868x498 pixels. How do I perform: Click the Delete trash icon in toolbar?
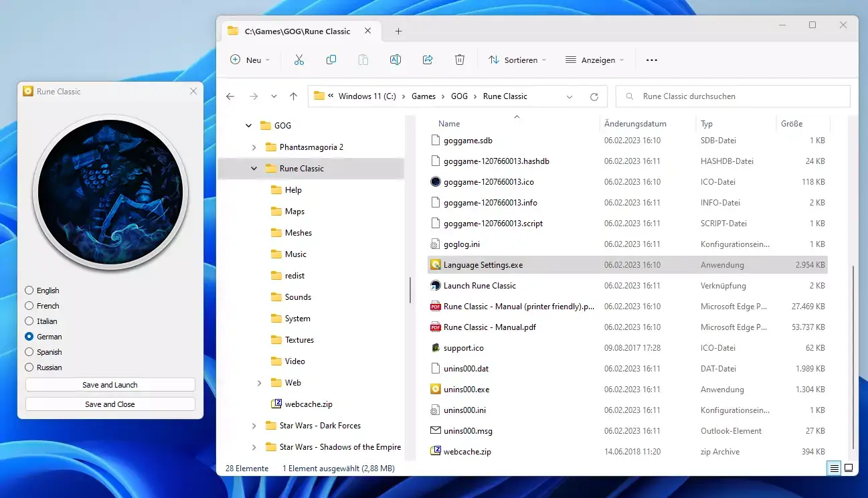(x=460, y=60)
